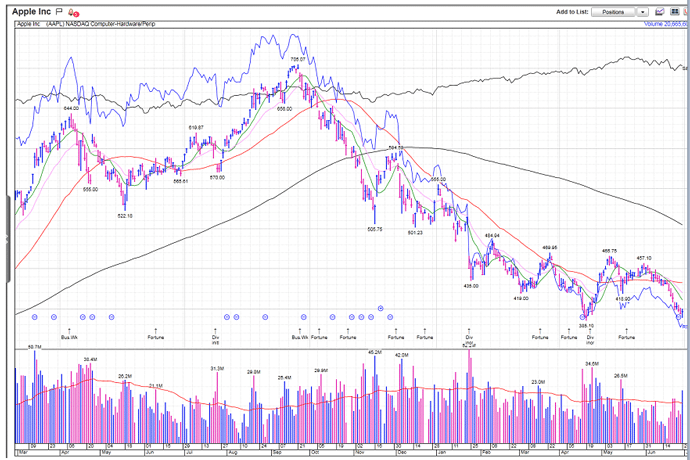Viewport: 690px width, 460px height.
Task: Click the Apple Inc chart title
Action: (31, 11)
